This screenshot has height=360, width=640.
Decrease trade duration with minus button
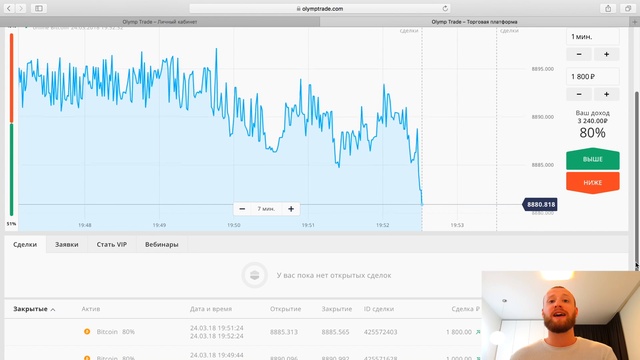coord(579,54)
